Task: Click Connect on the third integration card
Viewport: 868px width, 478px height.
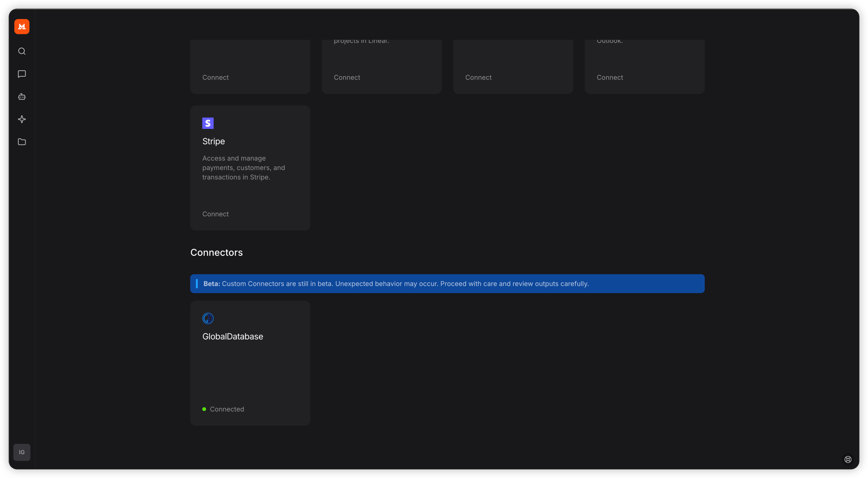Action: tap(478, 77)
